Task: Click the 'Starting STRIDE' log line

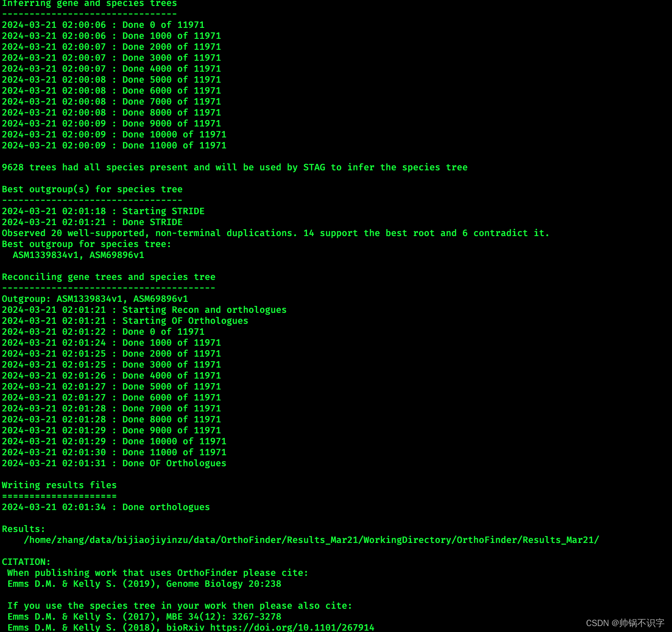Action: click(103, 211)
